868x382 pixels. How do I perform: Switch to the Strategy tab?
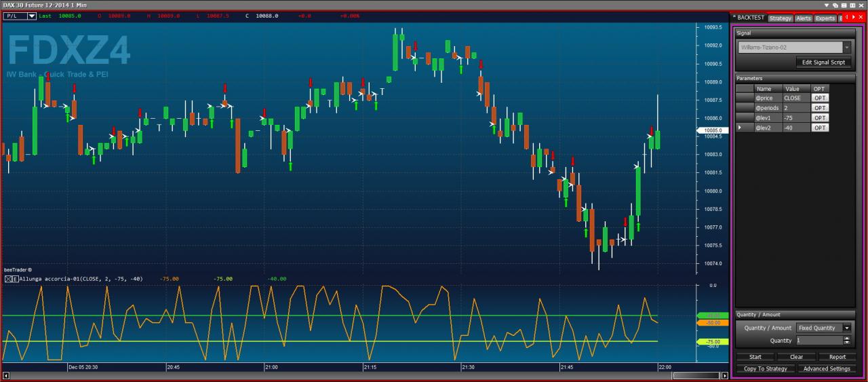tap(780, 18)
